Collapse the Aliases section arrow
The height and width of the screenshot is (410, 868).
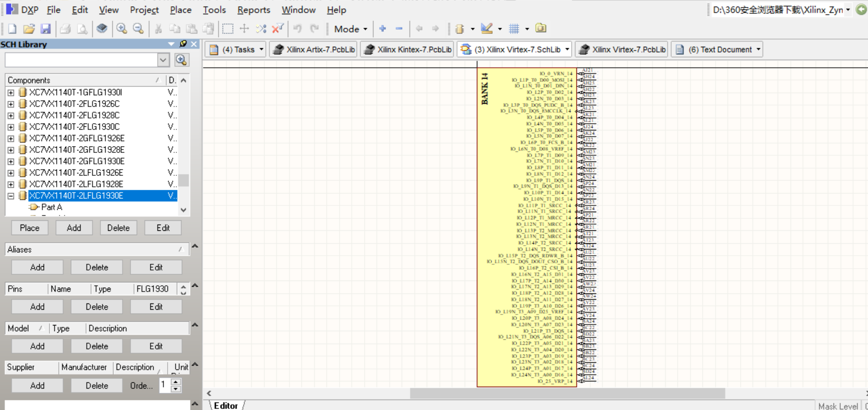point(195,246)
